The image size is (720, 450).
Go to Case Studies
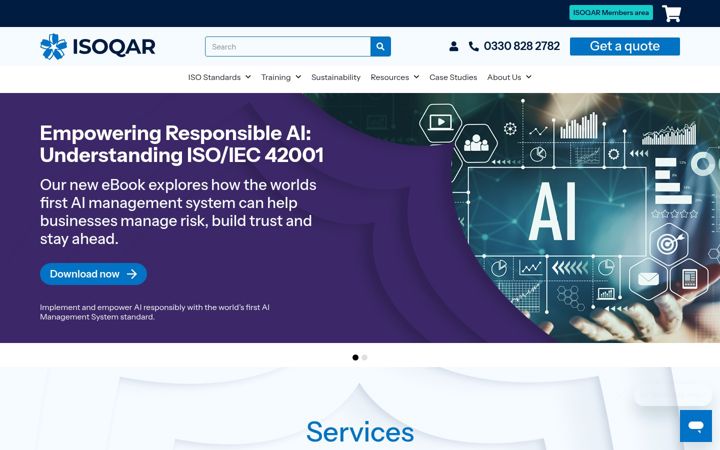point(453,77)
